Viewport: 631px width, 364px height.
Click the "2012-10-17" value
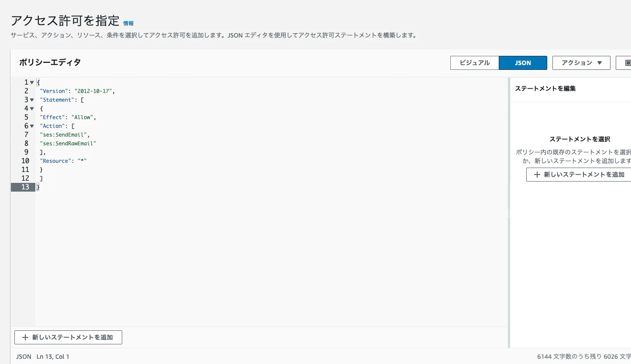[94, 91]
